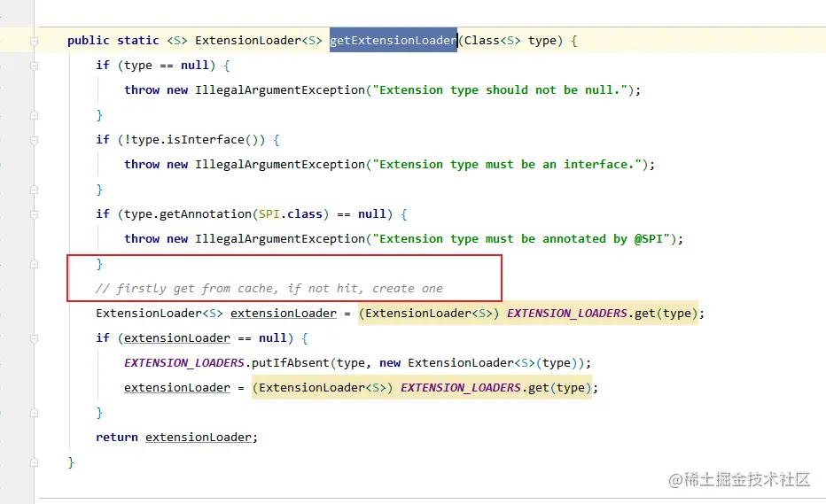The height and width of the screenshot is (504, 826).
Task: Click the string "Extension type must be an interface."
Action: (x=507, y=165)
